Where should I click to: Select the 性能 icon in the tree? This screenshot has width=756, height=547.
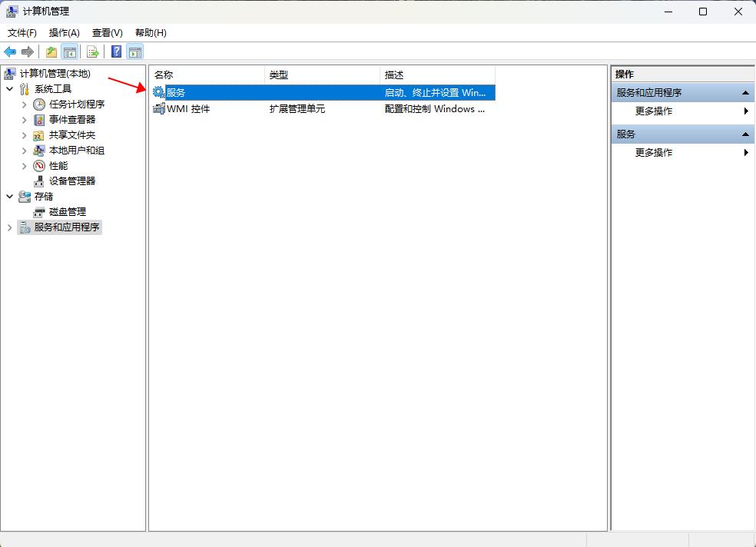[38, 166]
